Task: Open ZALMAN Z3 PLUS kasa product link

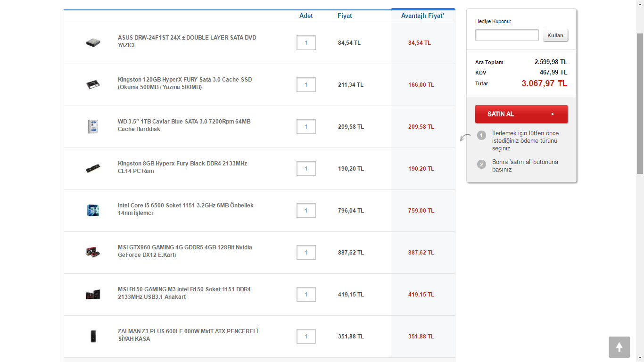Action: pyautogui.click(x=188, y=335)
